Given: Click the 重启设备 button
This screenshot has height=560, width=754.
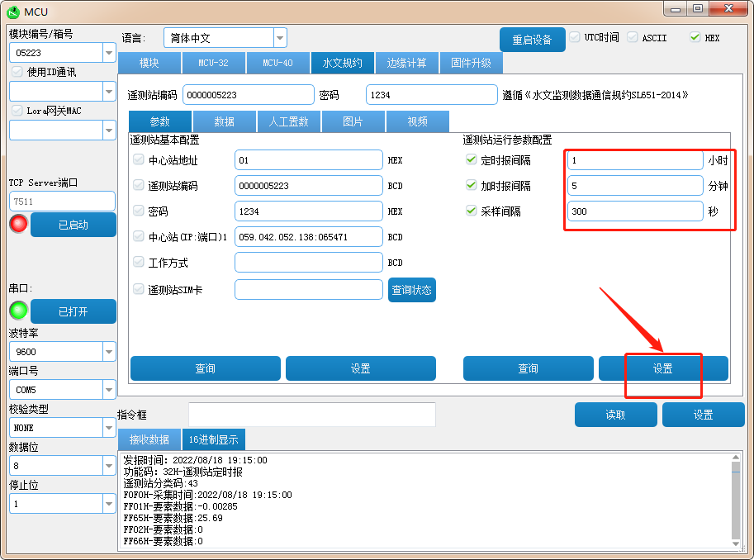Looking at the screenshot, I should pyautogui.click(x=532, y=40).
